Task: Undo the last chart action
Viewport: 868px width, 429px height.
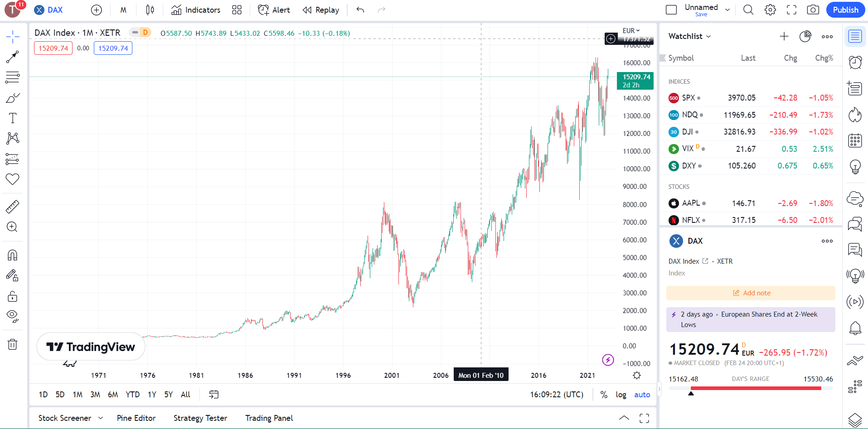Action: point(360,10)
